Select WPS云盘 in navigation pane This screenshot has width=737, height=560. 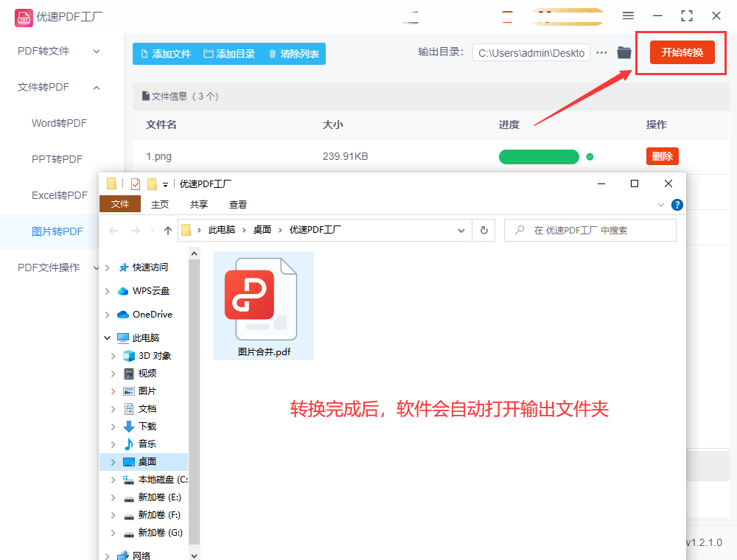point(151,291)
